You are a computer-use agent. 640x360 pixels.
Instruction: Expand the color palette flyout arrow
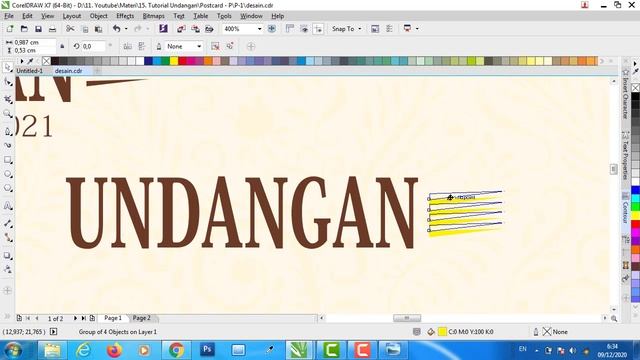pos(22,61)
